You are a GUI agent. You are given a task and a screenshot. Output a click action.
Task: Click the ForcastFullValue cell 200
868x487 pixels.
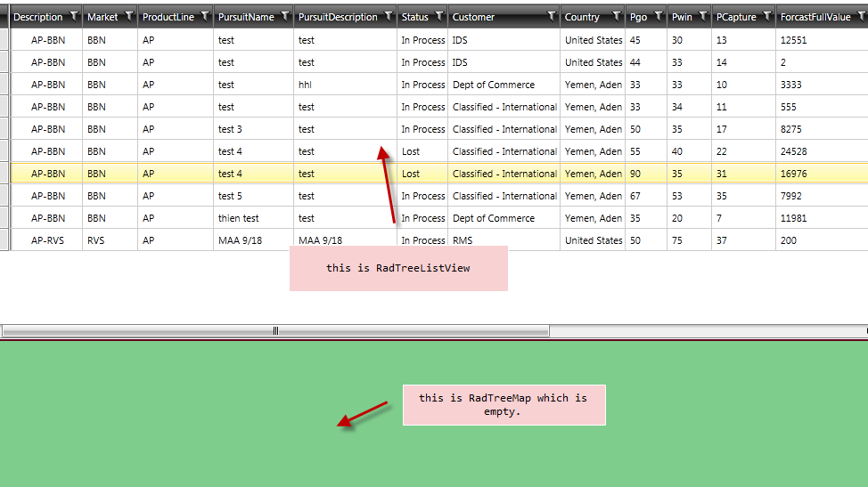tap(789, 240)
